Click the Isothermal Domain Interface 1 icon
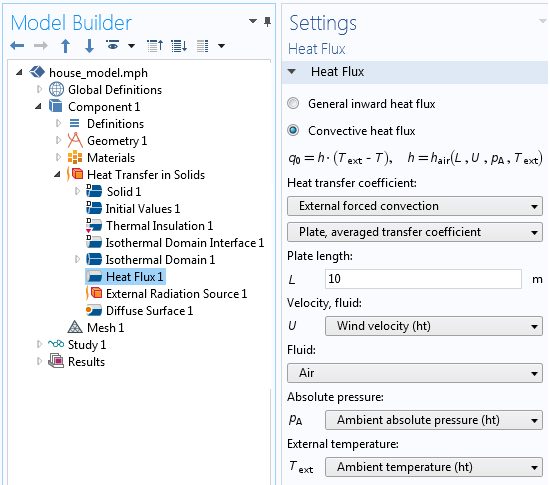 click(94, 242)
